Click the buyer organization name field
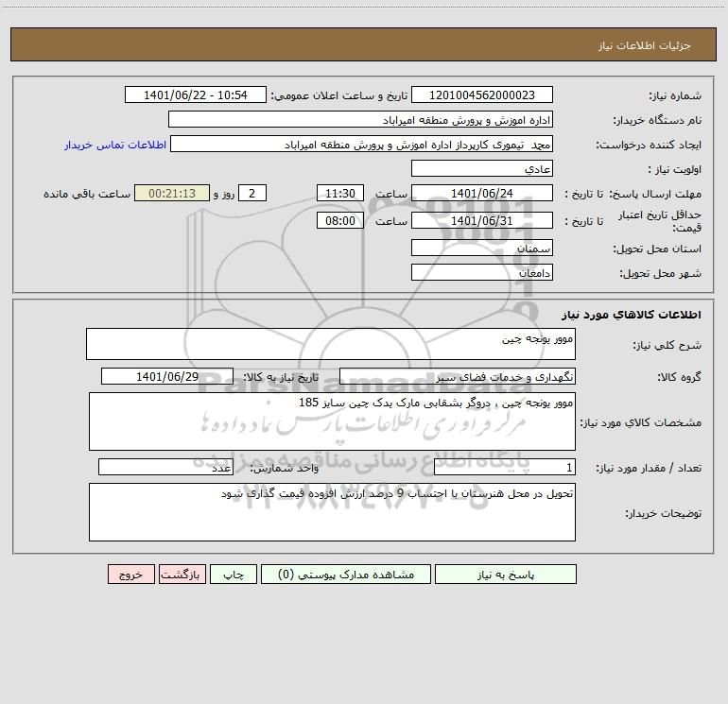This screenshot has width=728, height=704. [x=360, y=119]
